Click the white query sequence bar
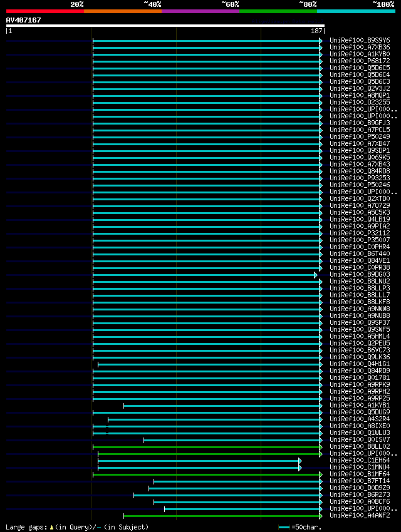Screen dimensions: 401x532 (x=165, y=26)
